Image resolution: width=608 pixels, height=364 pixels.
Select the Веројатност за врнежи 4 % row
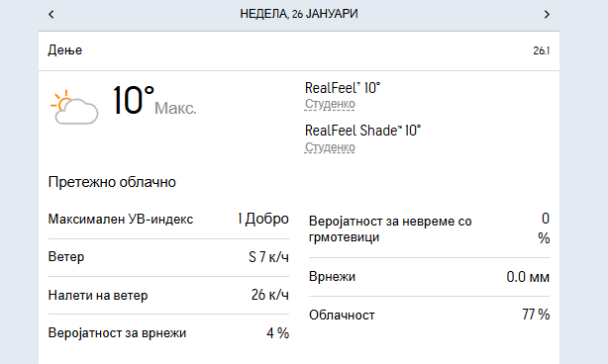tap(168, 333)
